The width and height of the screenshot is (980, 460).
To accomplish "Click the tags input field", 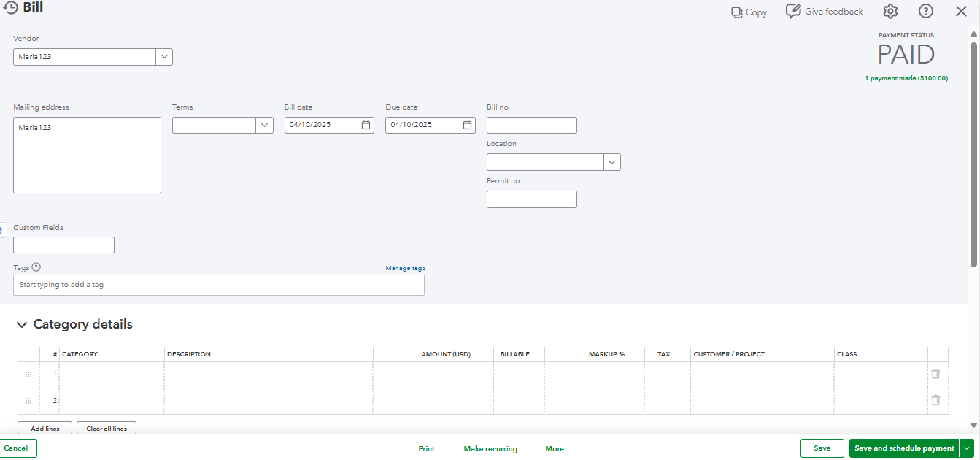I will click(x=219, y=285).
